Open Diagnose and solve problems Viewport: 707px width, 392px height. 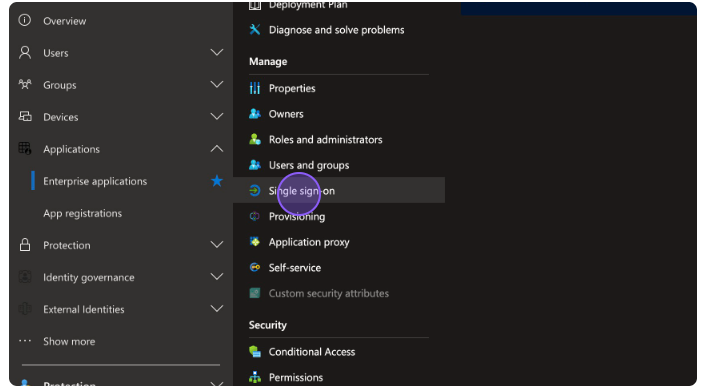click(x=336, y=30)
